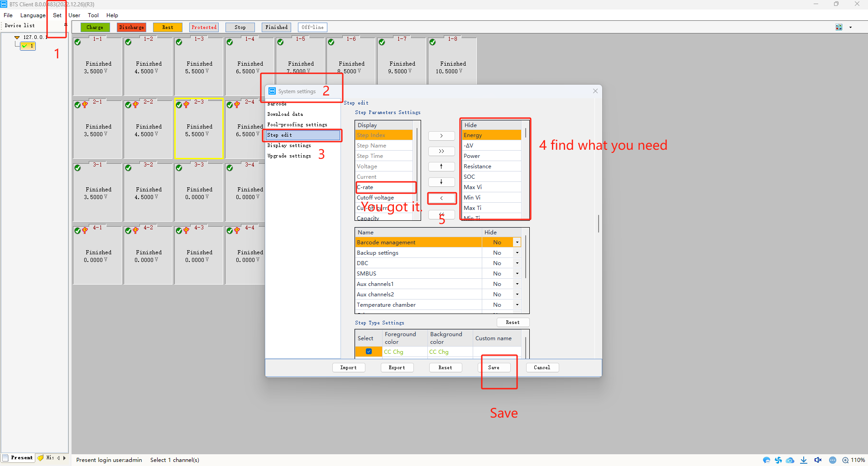Click the System settings dialog title icon
The height and width of the screenshot is (466, 868).
click(272, 91)
